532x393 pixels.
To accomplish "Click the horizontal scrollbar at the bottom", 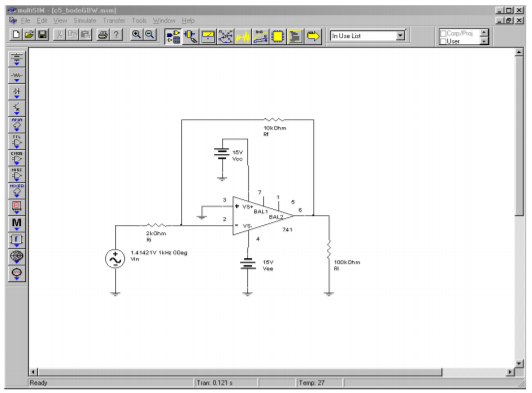I will point(271,372).
